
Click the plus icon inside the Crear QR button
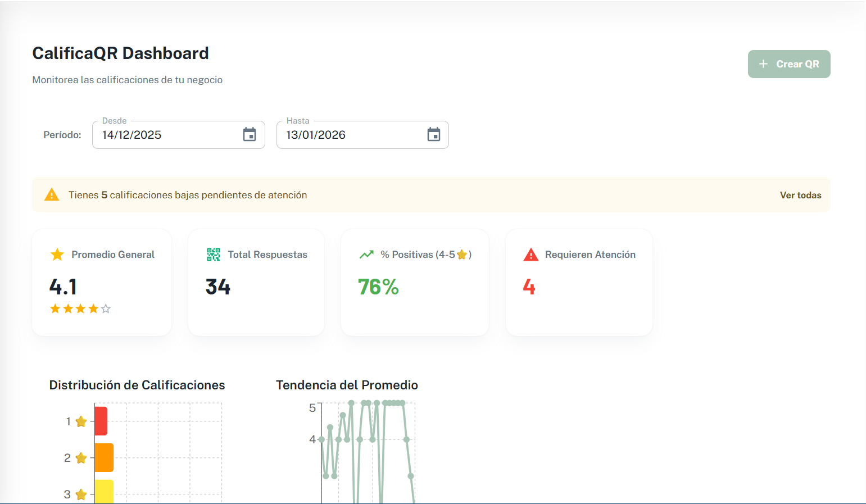coord(763,63)
